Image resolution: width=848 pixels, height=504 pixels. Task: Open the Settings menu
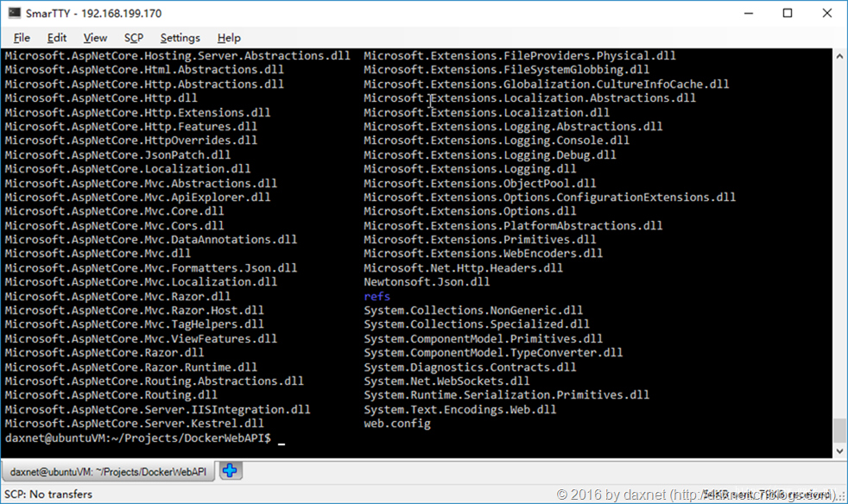pos(180,38)
